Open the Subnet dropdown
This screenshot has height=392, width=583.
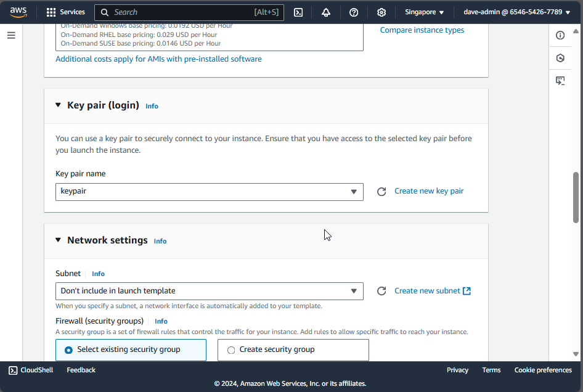209,291
